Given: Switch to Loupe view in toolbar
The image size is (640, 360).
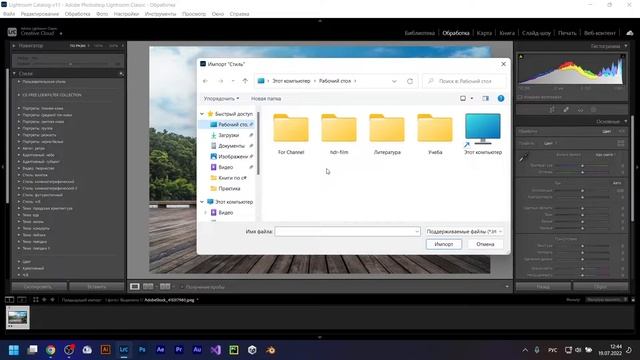Looking at the screenshot, I should (x=135, y=287).
